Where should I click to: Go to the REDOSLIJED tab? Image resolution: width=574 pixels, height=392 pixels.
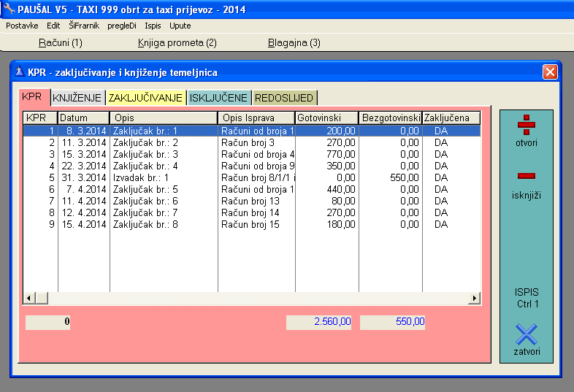[285, 98]
